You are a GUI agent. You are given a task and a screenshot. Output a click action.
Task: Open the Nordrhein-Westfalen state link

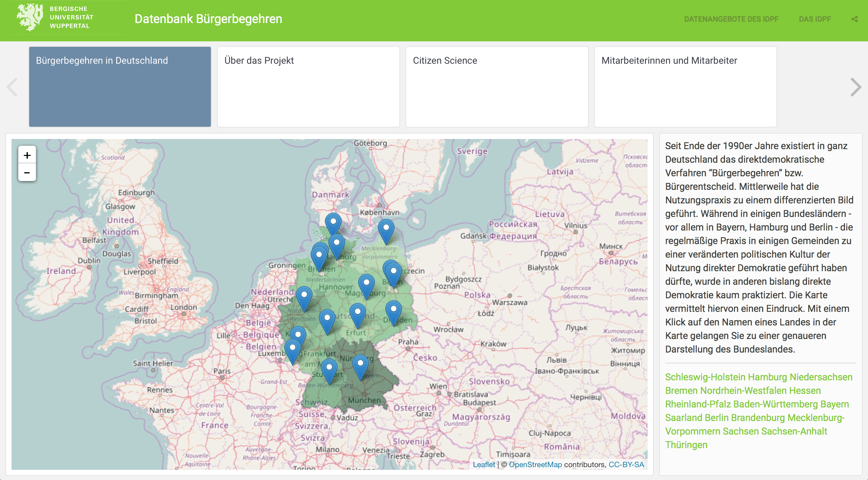pyautogui.click(x=744, y=391)
